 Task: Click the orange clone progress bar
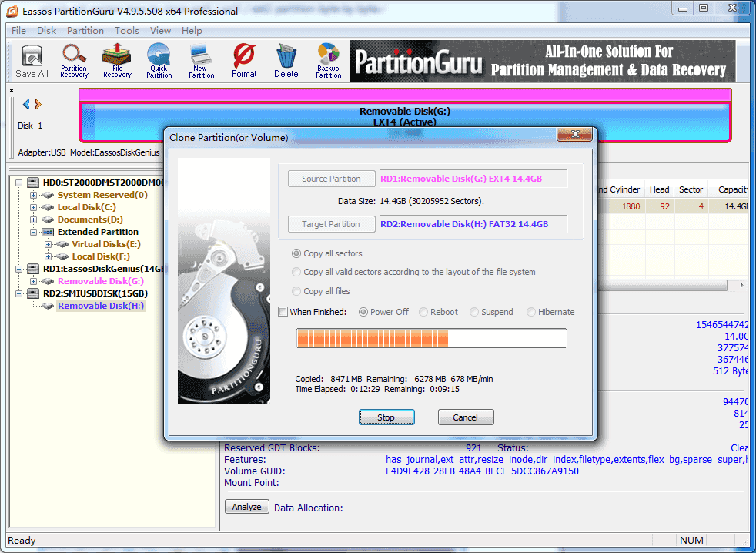pos(432,338)
